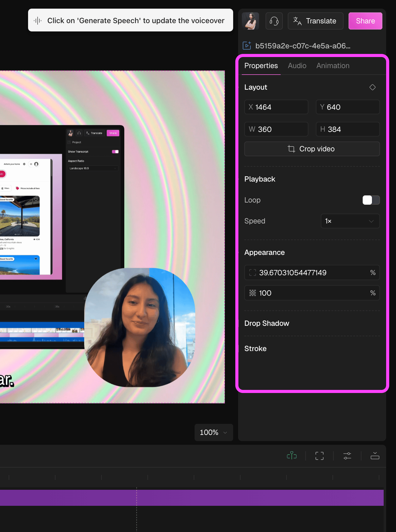Open the 100% zoom dropdown

pos(214,432)
